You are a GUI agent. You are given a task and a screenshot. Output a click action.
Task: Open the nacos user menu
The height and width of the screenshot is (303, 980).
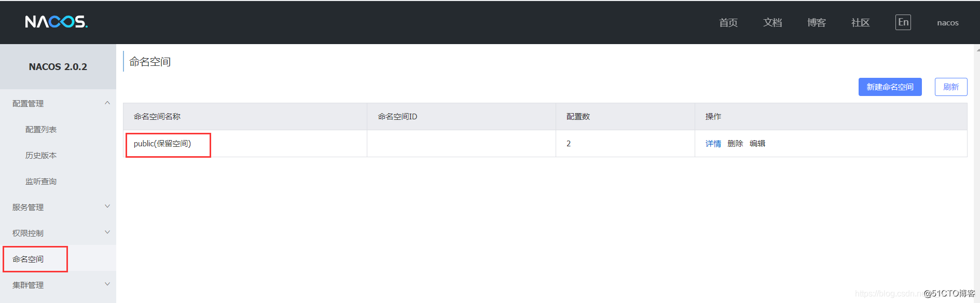[x=947, y=23]
